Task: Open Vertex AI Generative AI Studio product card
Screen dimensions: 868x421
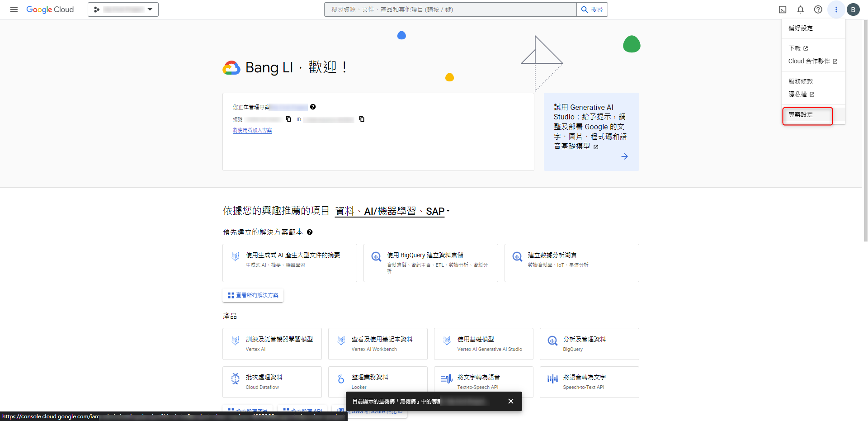Action: [x=484, y=344]
